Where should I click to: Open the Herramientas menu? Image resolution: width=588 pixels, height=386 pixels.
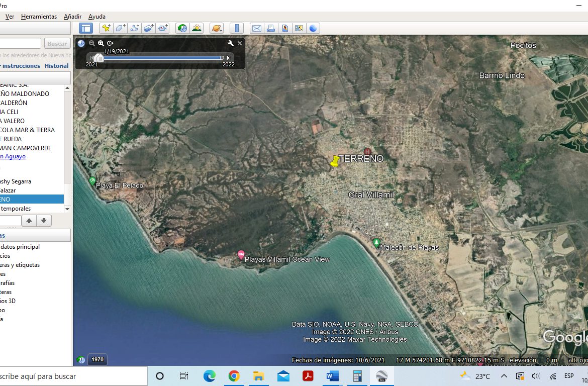click(x=39, y=17)
